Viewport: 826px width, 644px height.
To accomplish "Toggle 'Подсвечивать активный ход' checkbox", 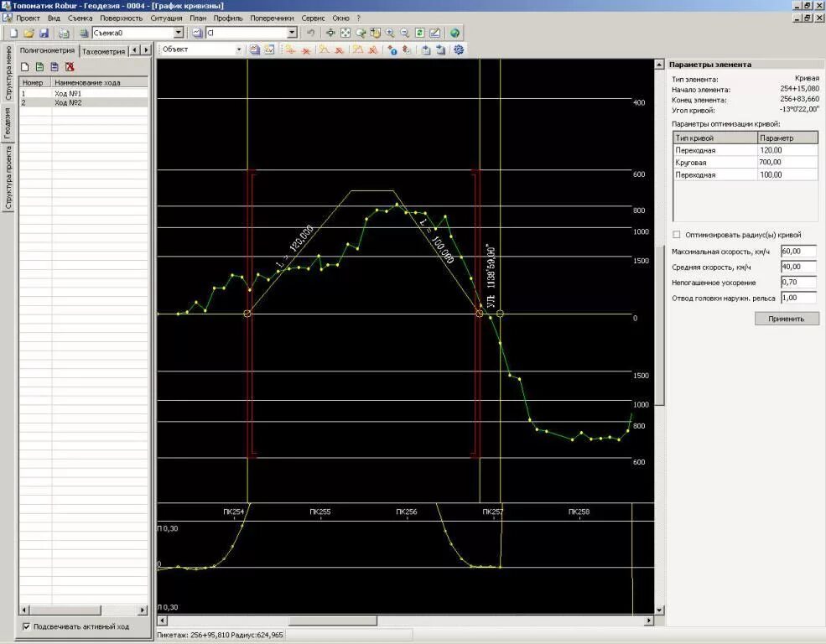I will (x=27, y=626).
